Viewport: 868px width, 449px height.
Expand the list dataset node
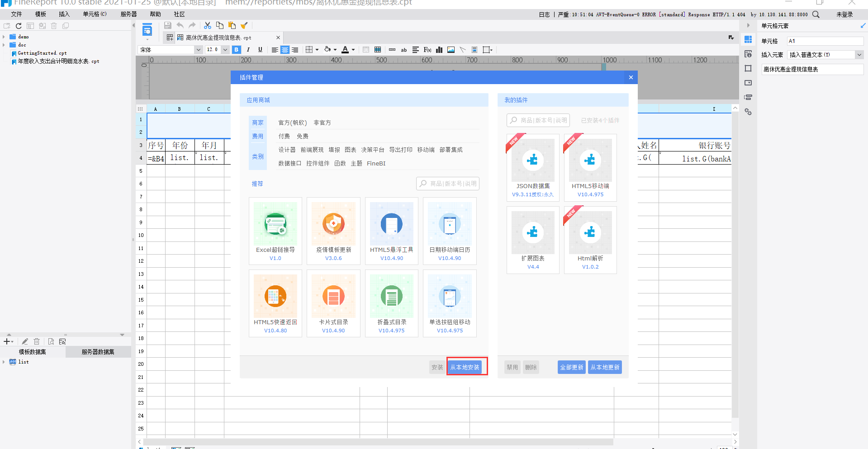point(4,362)
